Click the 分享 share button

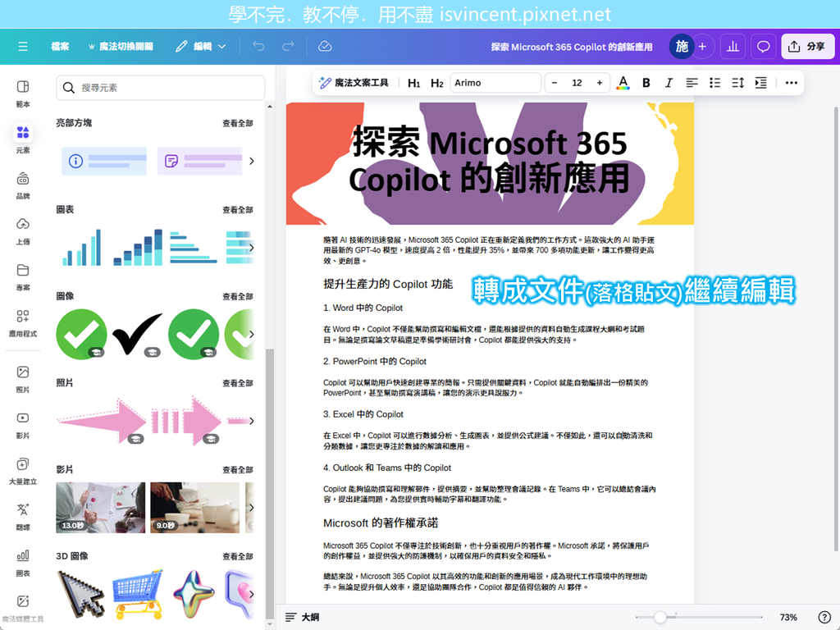(807, 47)
